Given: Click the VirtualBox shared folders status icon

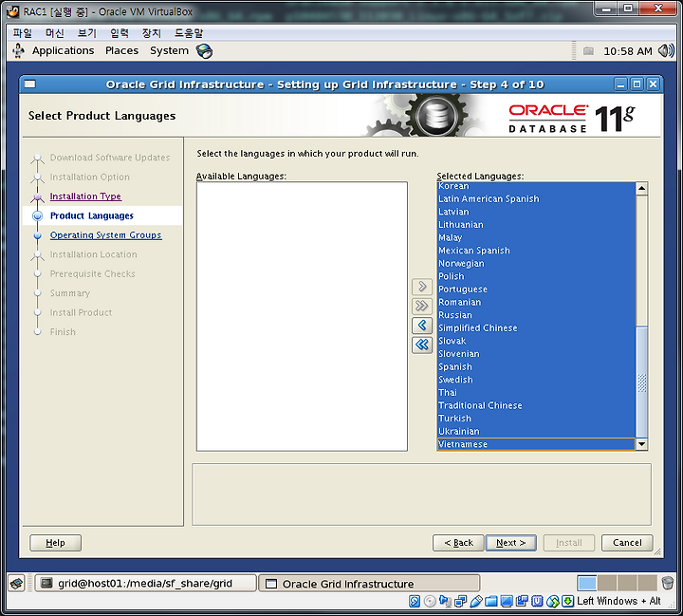Looking at the screenshot, I should point(491,601).
